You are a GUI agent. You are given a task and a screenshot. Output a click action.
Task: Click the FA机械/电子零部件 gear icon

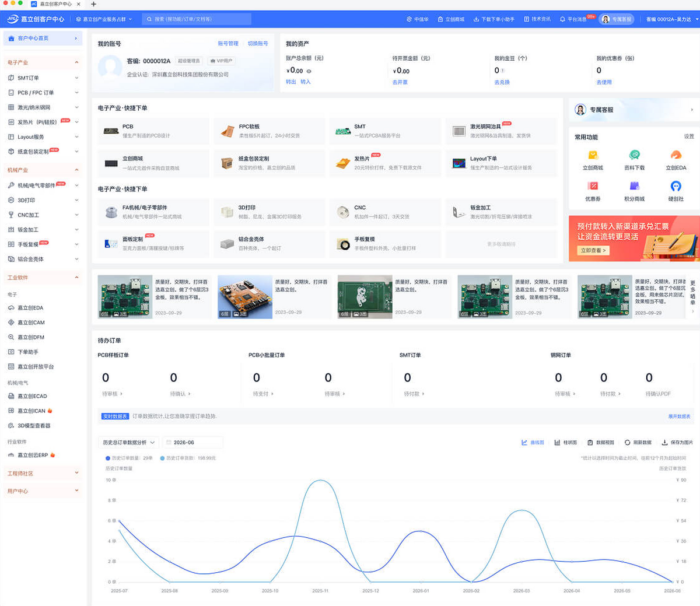click(111, 212)
